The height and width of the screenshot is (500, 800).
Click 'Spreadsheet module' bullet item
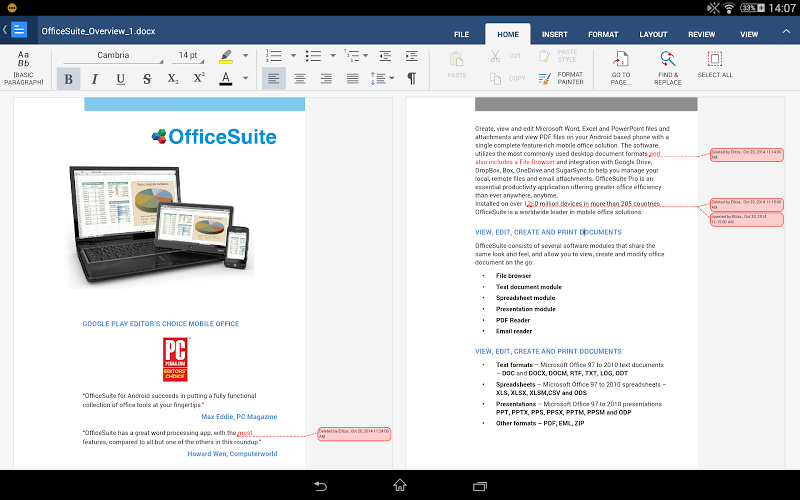[526, 298]
